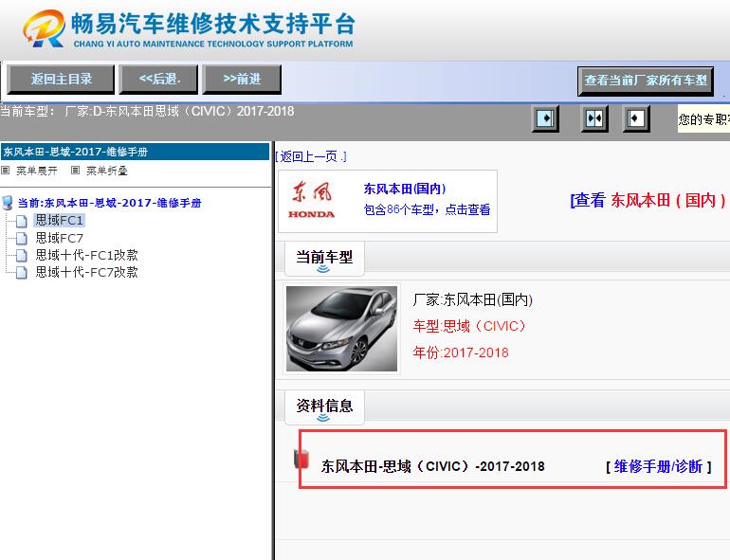730x560 pixels.
Task: Click document icon next to 思域FC7
Action: pos(22,239)
